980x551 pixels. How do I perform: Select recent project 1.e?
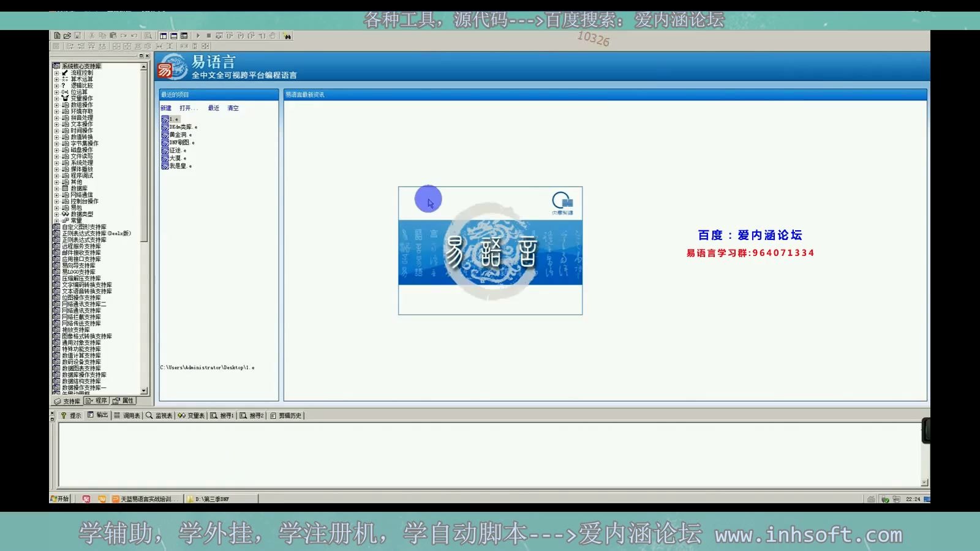(170, 119)
